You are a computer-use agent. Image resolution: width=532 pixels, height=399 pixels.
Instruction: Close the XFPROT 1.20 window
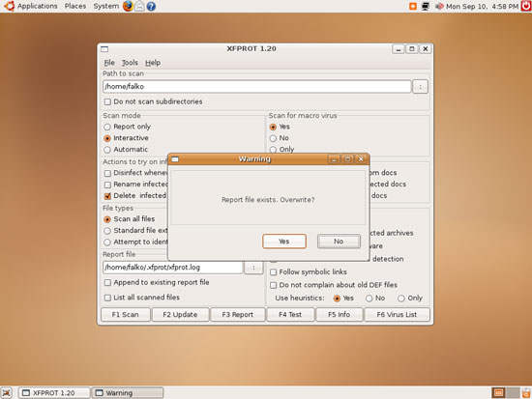tap(426, 49)
